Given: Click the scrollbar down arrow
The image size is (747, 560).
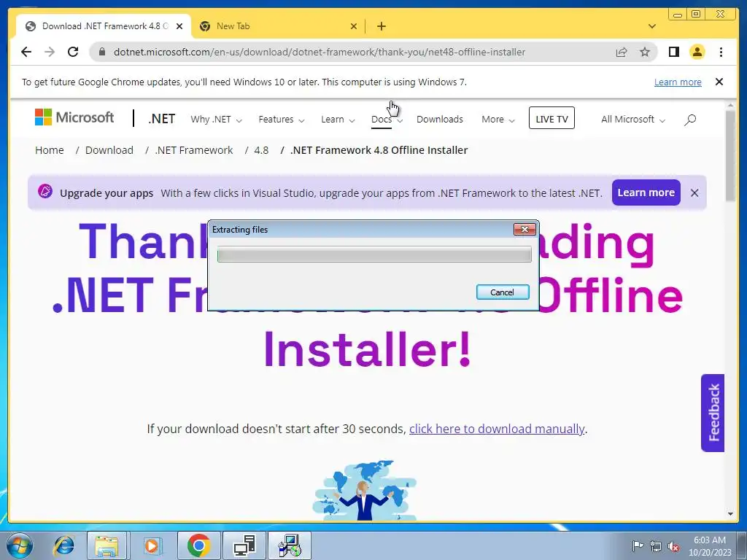Looking at the screenshot, I should (730, 514).
